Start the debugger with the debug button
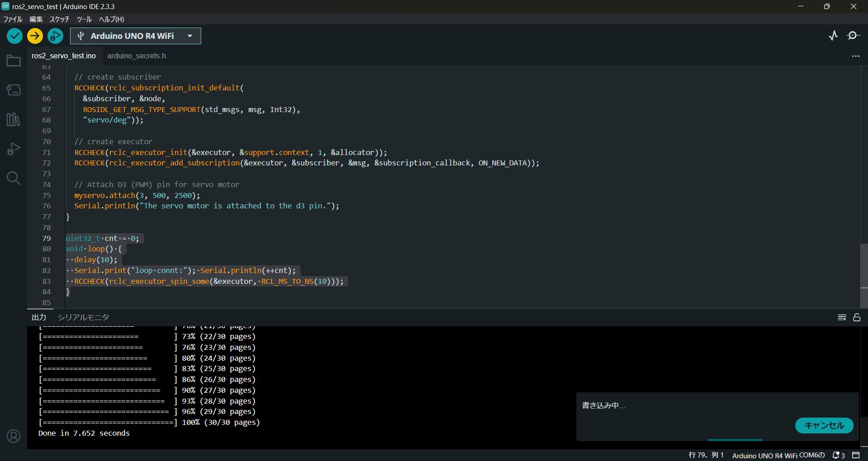Image resolution: width=868 pixels, height=461 pixels. coord(55,36)
